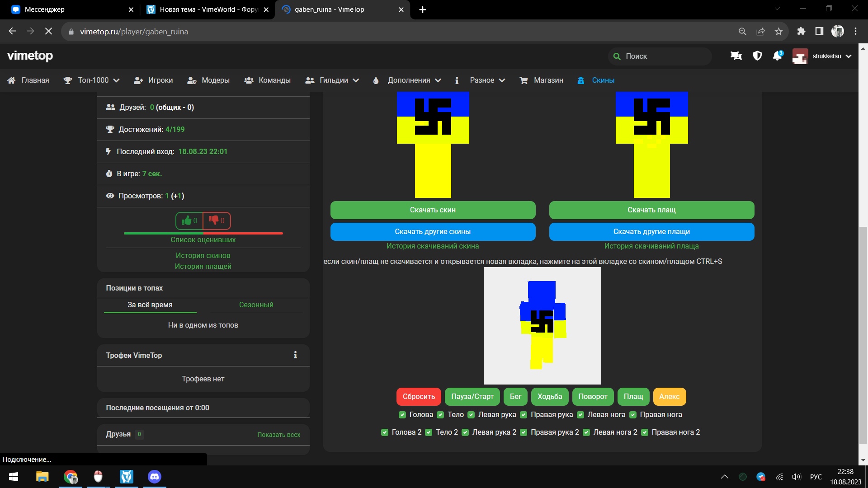
Task: Disable the Правая нога 2 checkbox
Action: pyautogui.click(x=645, y=432)
